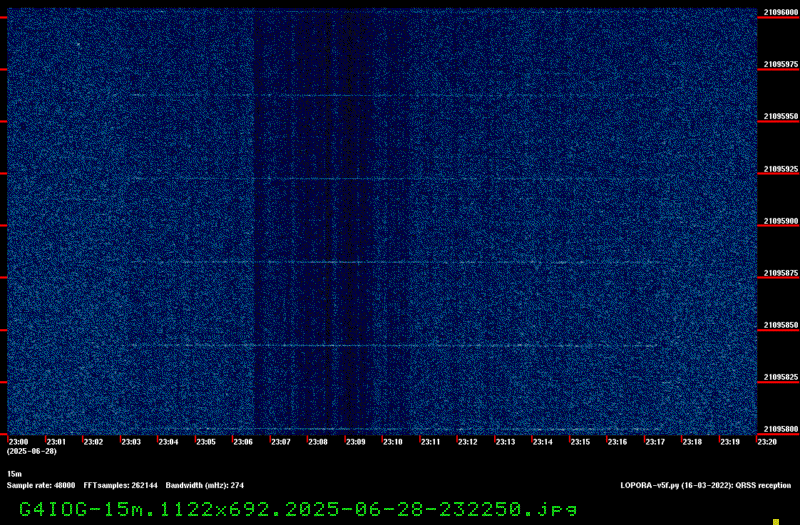Click the FFTsamples: 262144 text
The width and height of the screenshot is (800, 525).
pyautogui.click(x=120, y=485)
